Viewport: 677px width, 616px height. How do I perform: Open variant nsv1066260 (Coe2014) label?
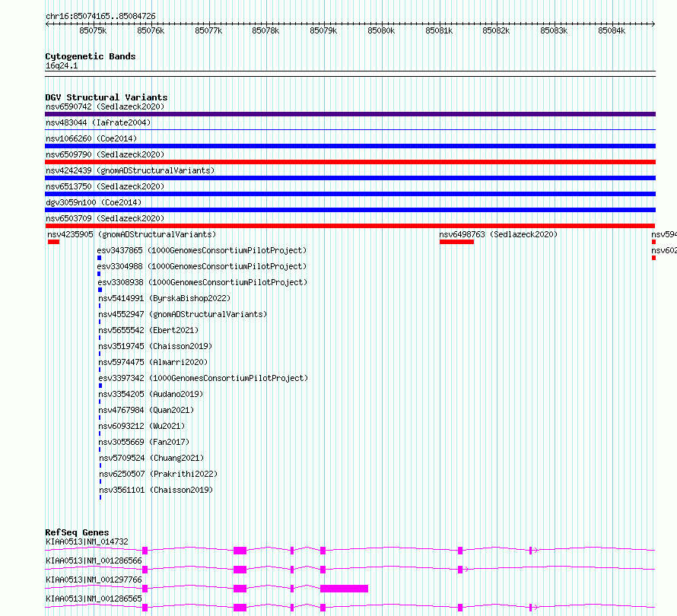(91, 138)
